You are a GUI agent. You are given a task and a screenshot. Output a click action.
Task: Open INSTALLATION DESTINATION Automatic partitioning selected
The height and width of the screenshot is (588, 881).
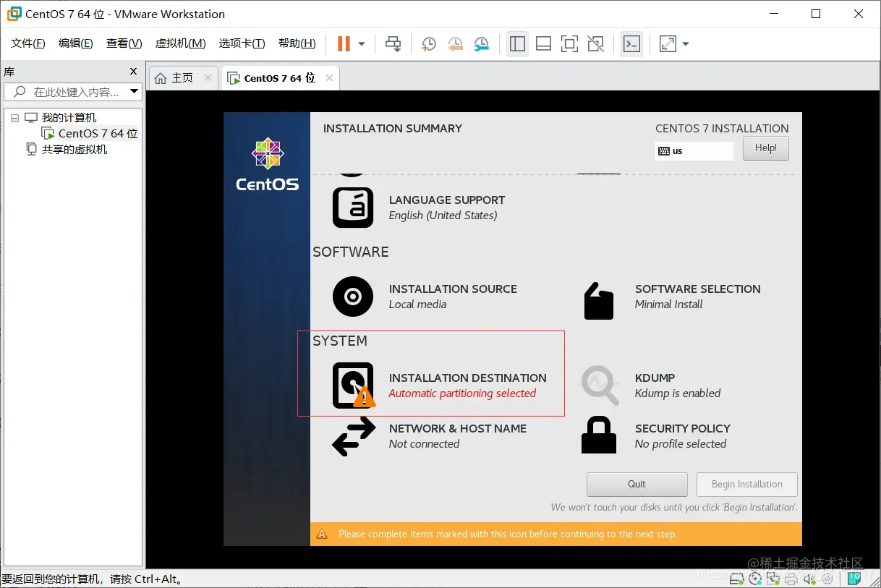click(467, 385)
